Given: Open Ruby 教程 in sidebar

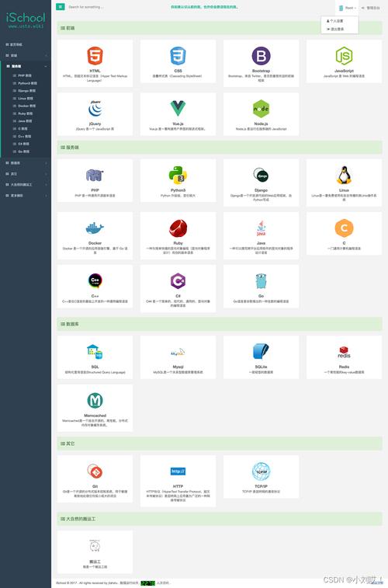Looking at the screenshot, I should click(x=26, y=113).
